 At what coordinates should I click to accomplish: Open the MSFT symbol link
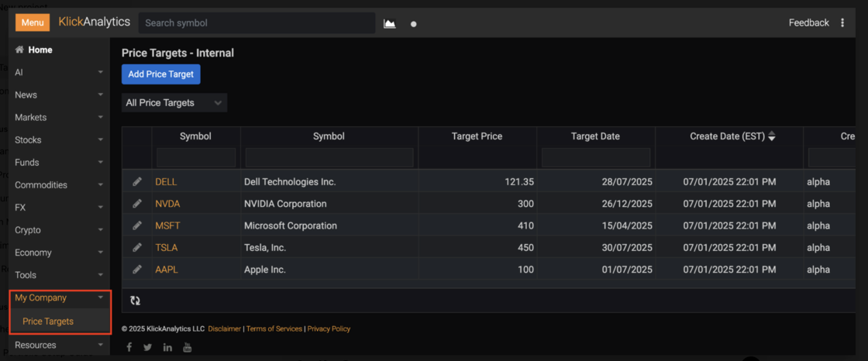tap(167, 226)
